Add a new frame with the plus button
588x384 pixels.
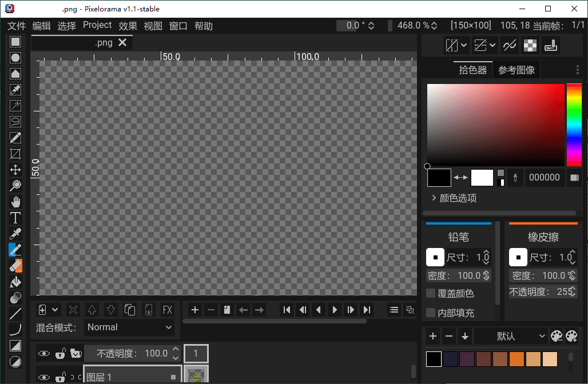tap(194, 310)
